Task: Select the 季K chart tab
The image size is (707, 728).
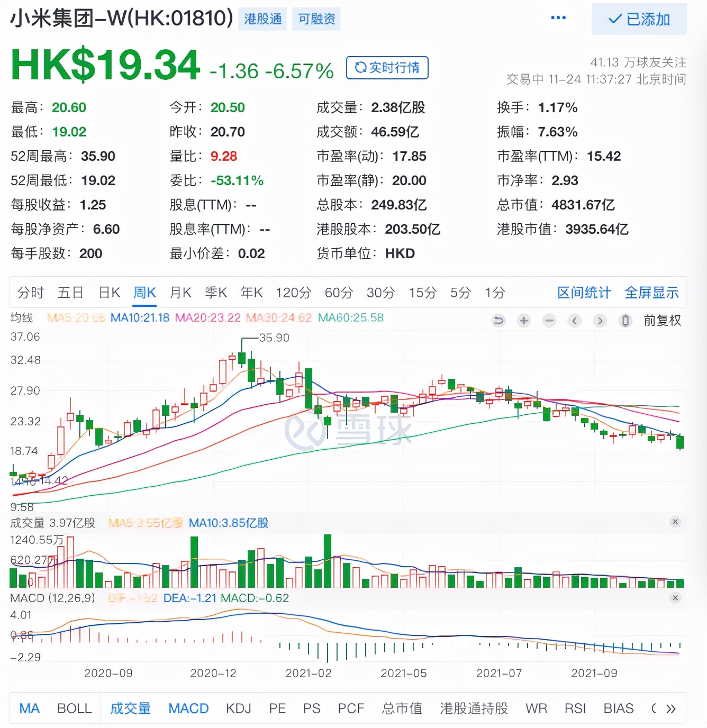Action: [216, 293]
